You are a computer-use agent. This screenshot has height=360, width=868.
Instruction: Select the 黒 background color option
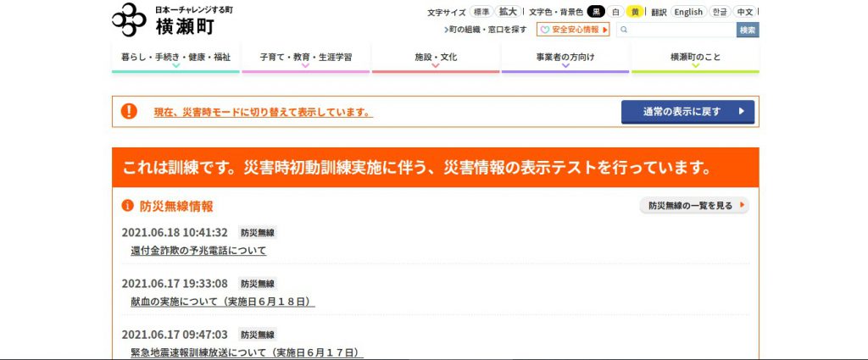pos(596,12)
